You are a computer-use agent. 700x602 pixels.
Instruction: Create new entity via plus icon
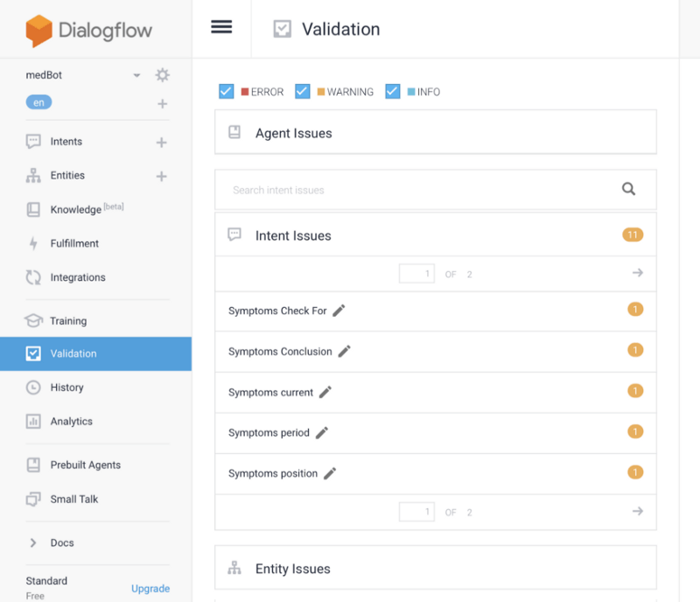(x=161, y=177)
